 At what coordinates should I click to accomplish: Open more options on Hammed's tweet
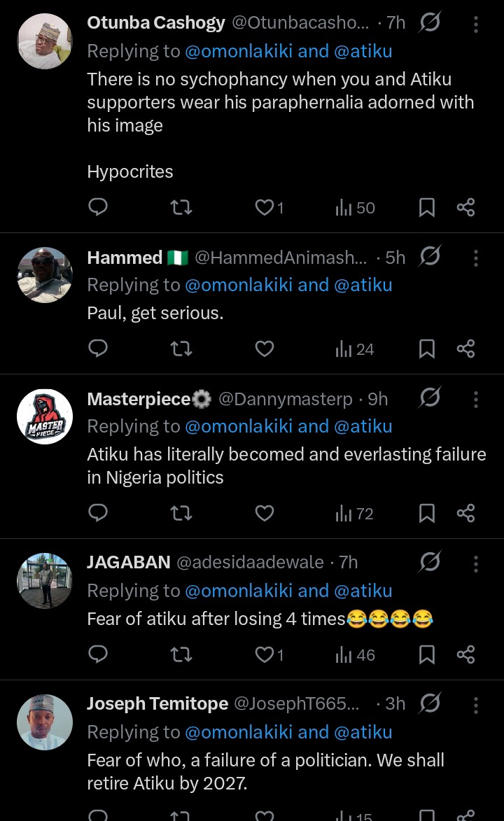pos(476,258)
